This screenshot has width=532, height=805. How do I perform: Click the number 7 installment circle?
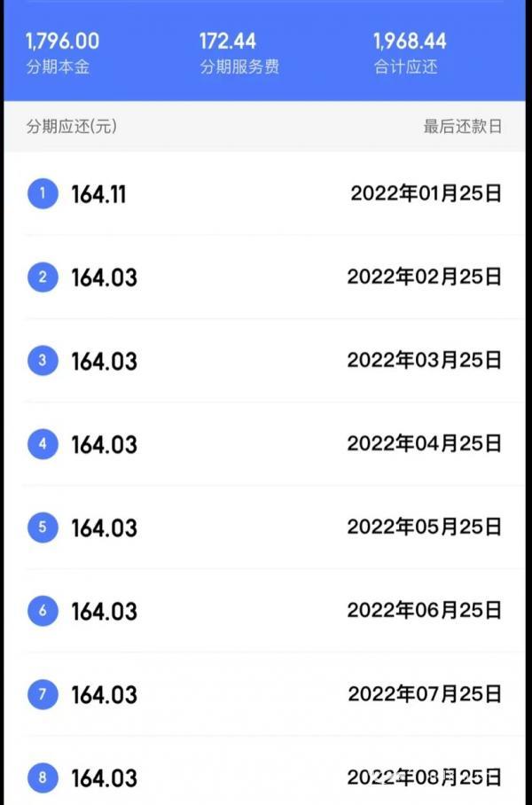point(43,694)
